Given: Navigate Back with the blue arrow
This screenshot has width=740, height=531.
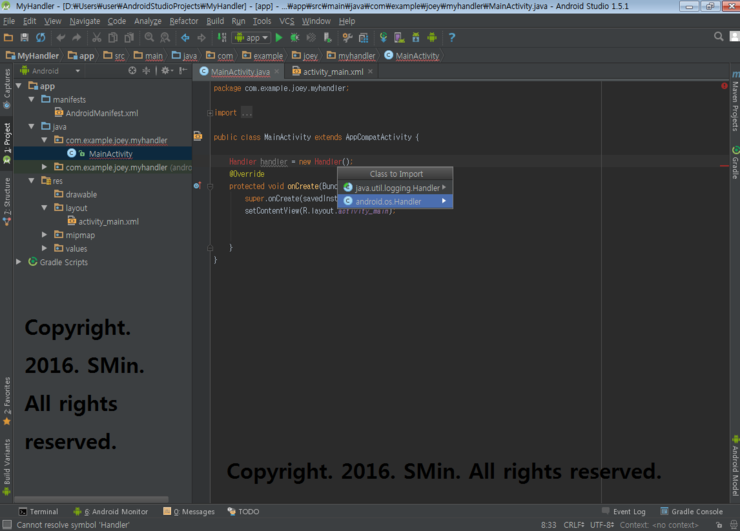Looking at the screenshot, I should (185, 37).
